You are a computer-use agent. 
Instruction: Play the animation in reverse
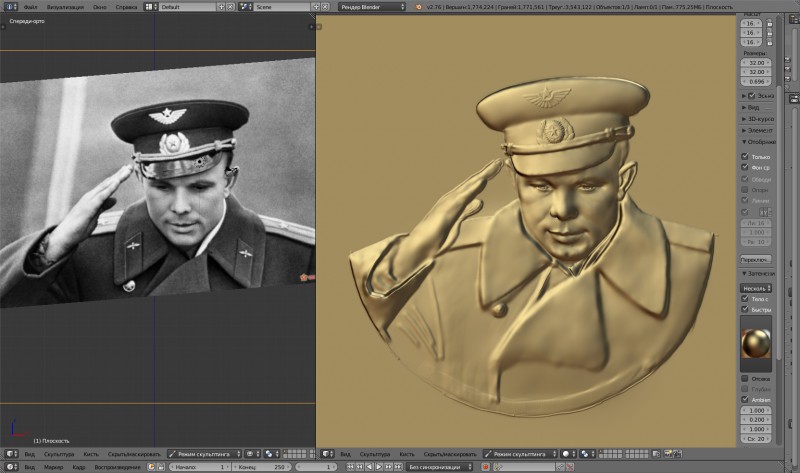369,467
